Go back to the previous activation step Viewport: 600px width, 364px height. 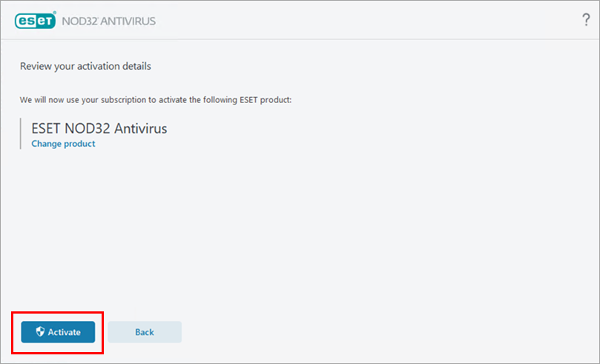[145, 332]
